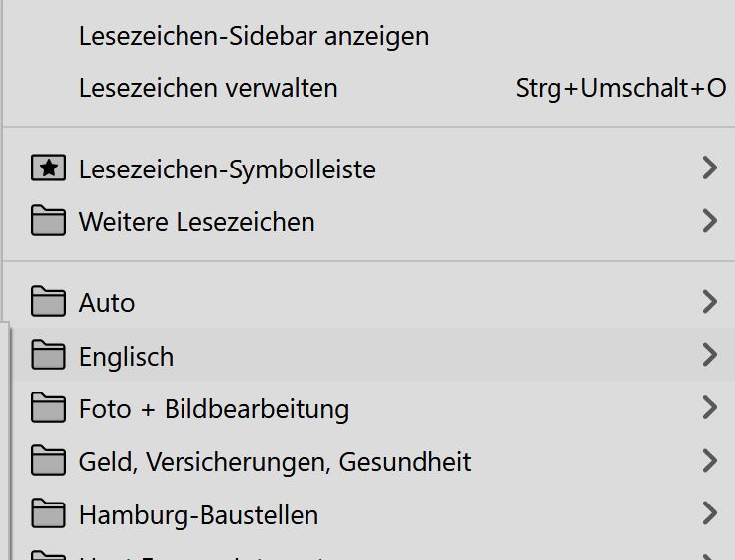Expand the Foto + Bildbearbeitung chevron

pos(709,407)
